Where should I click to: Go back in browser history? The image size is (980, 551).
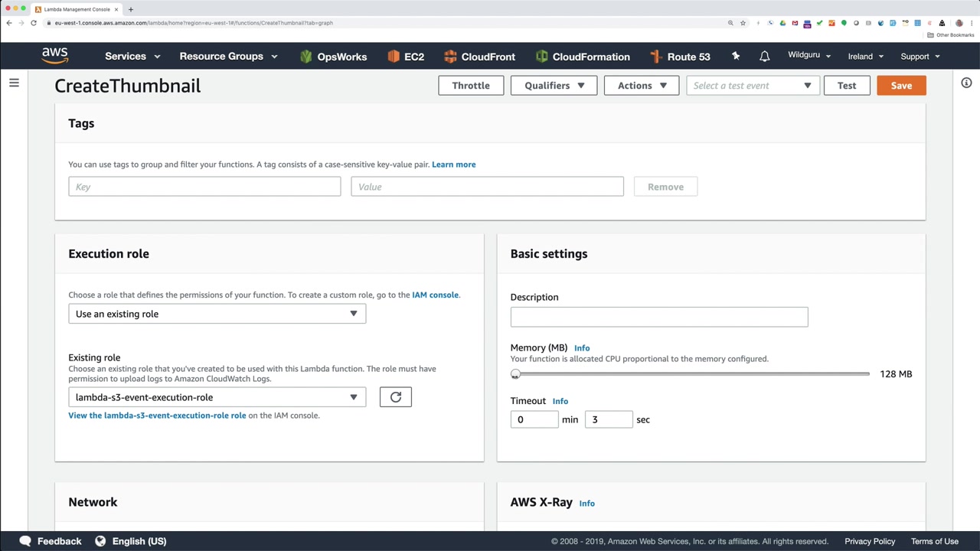[x=9, y=23]
